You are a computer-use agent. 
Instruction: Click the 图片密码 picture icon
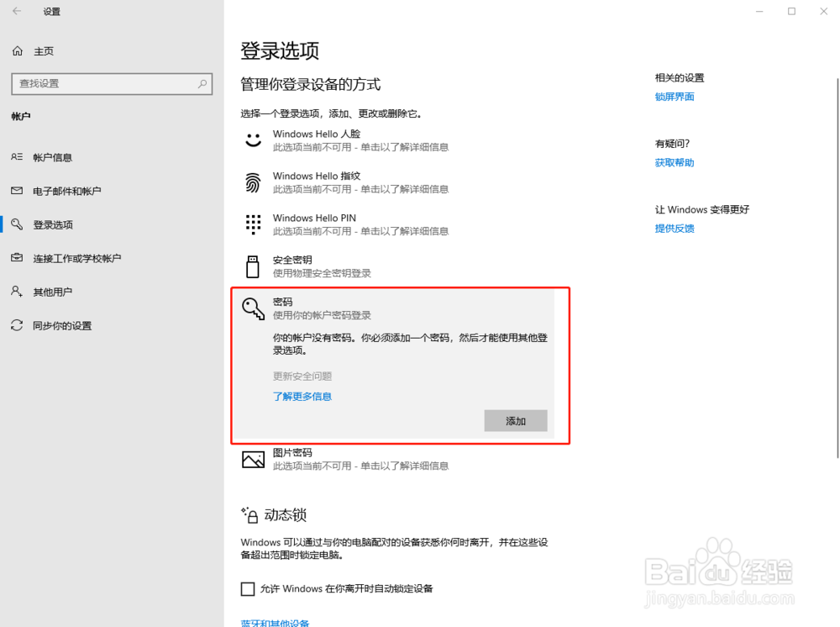(x=253, y=459)
